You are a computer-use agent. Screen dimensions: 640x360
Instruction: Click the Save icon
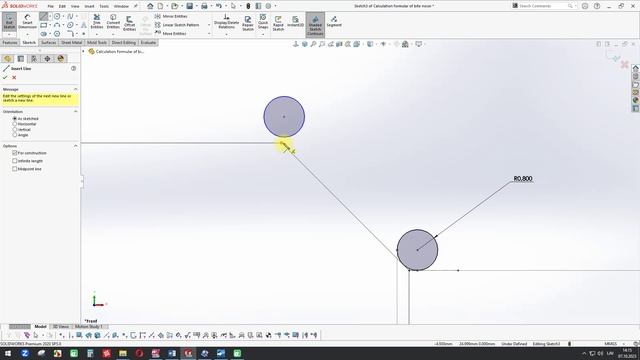pyautogui.click(x=189, y=6)
